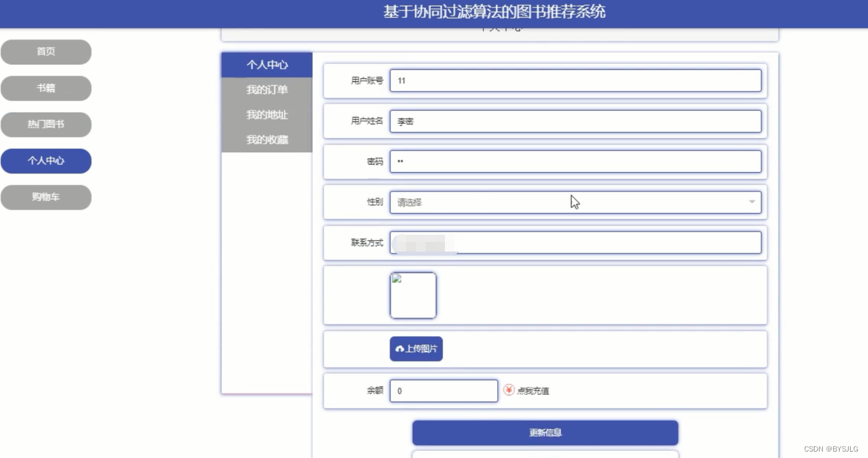Click the 上传图片 upload button

(416, 348)
